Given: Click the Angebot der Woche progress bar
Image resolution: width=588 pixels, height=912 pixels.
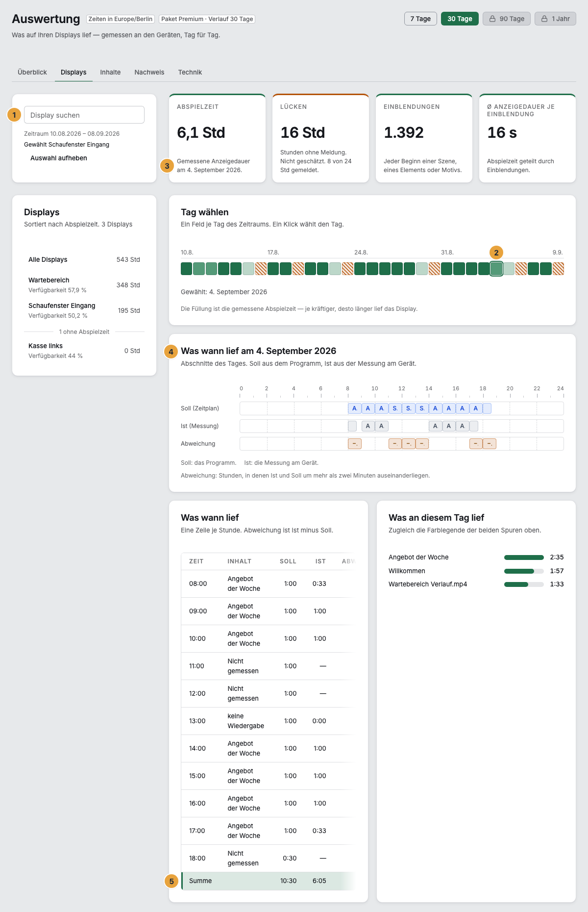Looking at the screenshot, I should (524, 557).
